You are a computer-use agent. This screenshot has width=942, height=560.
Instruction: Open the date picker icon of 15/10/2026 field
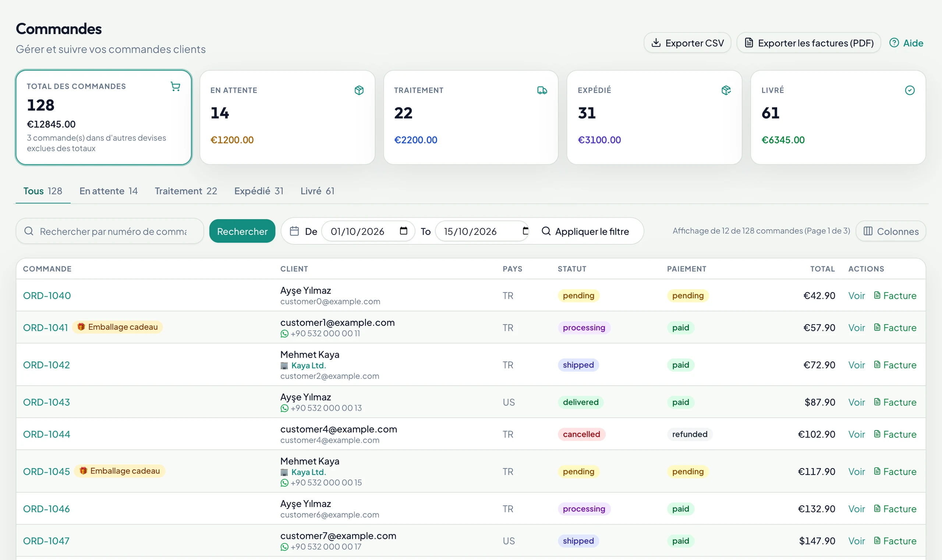click(x=525, y=231)
